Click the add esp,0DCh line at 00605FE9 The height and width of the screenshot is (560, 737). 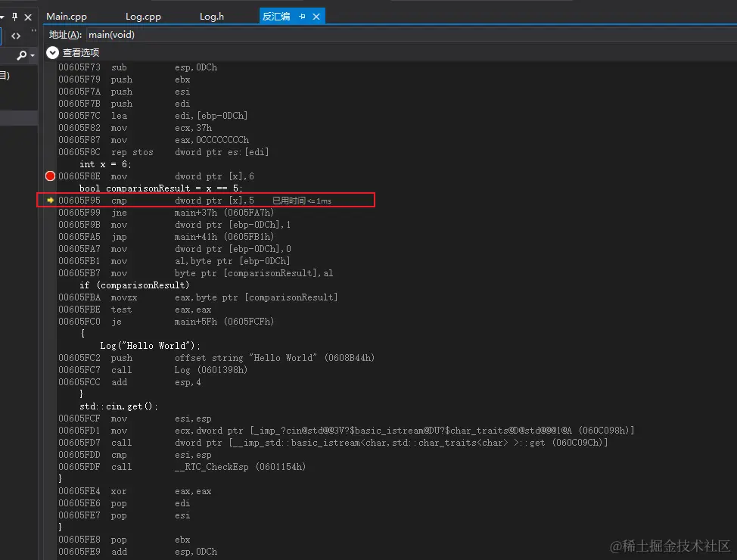click(138, 552)
